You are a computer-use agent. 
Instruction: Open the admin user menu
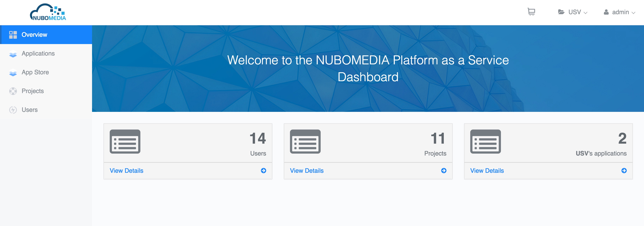(619, 12)
